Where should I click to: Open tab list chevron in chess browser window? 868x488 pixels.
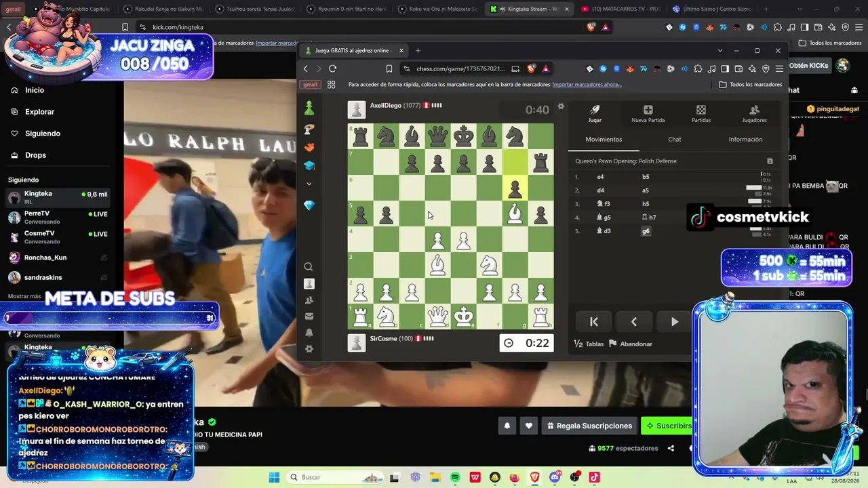719,51
